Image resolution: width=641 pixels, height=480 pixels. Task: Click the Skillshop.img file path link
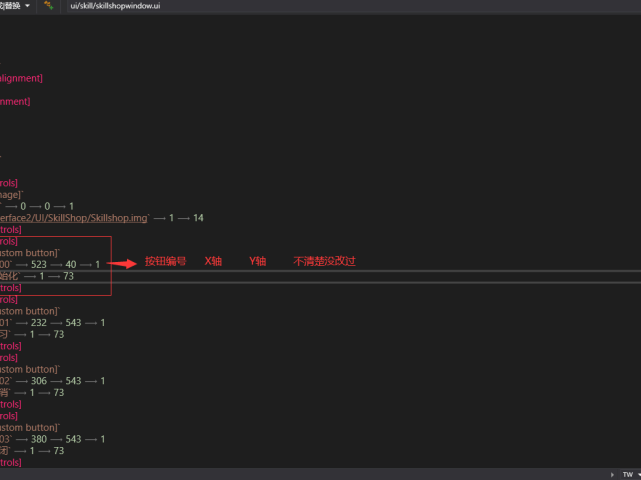click(x=75, y=218)
